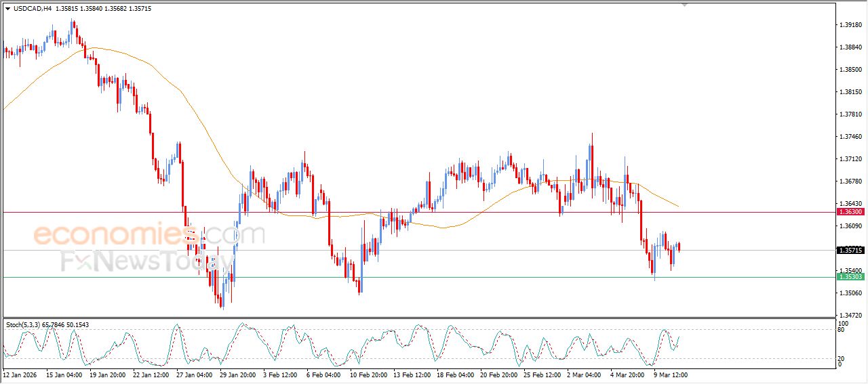868x384 pixels.
Task: Select the red horizontal resistance line
Action: (418, 212)
